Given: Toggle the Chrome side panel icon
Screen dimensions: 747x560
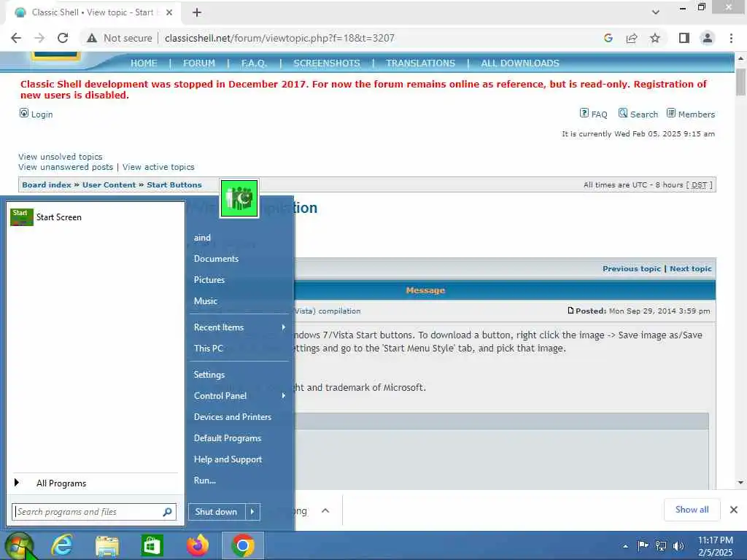Looking at the screenshot, I should tap(684, 38).
